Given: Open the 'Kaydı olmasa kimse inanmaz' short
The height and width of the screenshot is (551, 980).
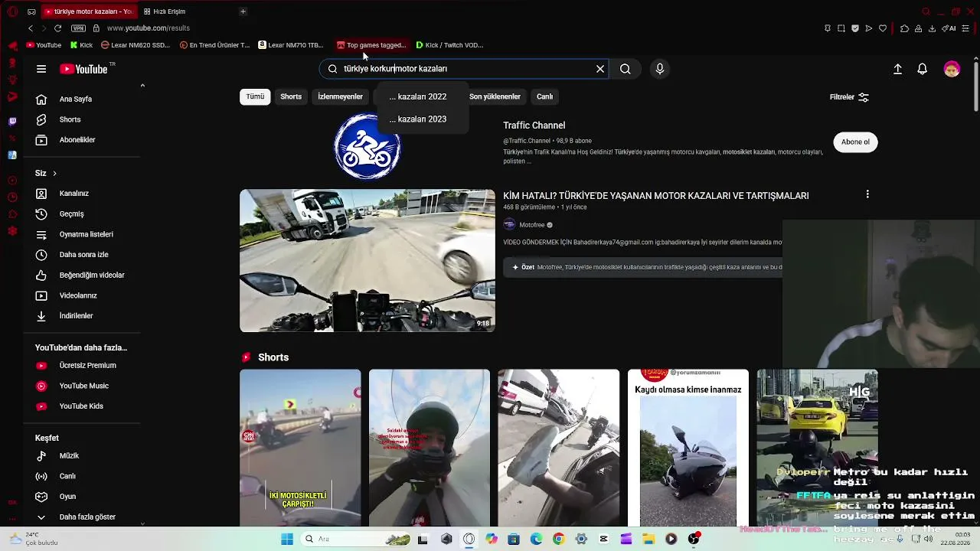Looking at the screenshot, I should click(688, 448).
